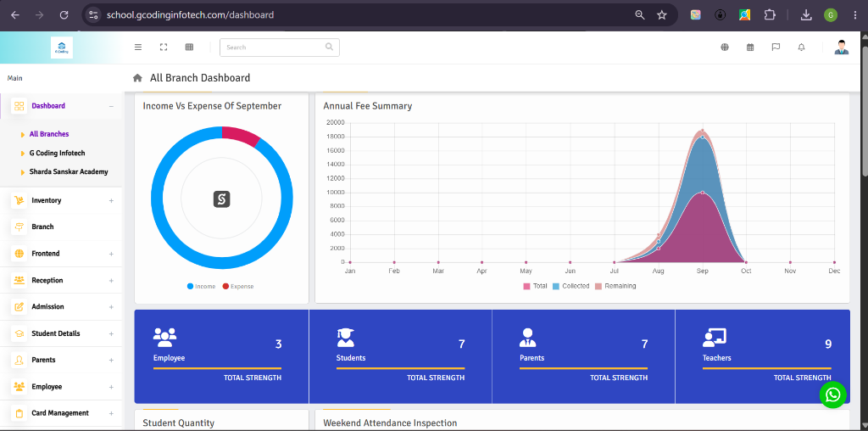Expand the Frontend menu plus sign

coord(111,254)
